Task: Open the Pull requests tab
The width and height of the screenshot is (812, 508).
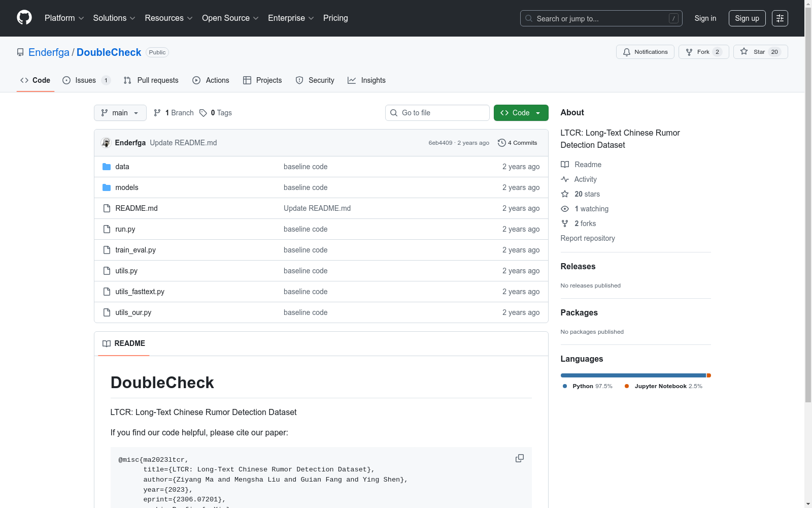Action: coord(151,80)
